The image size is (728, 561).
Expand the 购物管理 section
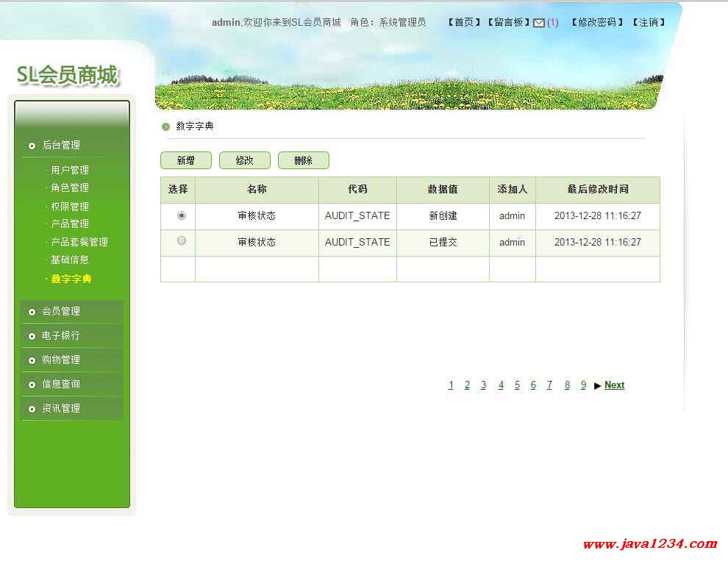[x=61, y=360]
